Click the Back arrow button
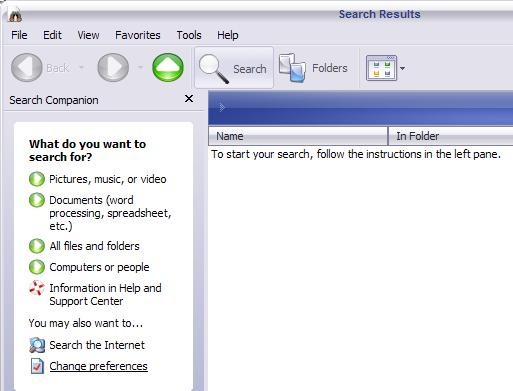The image size is (513, 391). click(27, 68)
